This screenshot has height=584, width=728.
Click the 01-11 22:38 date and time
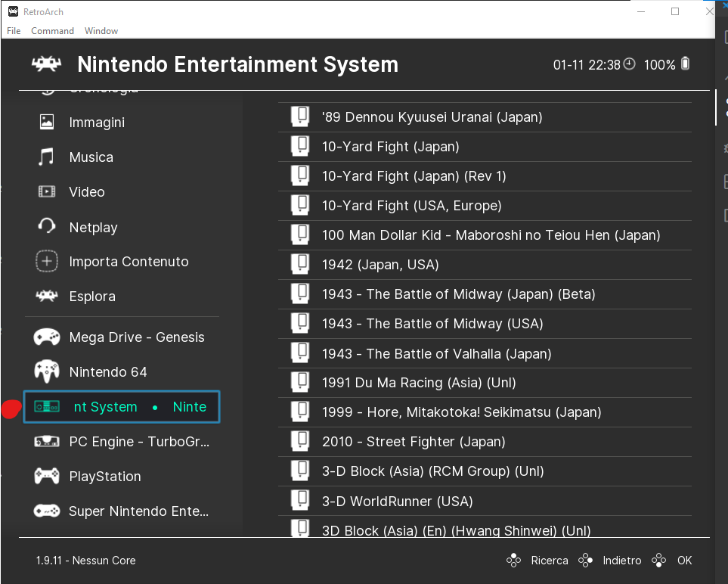[587, 64]
